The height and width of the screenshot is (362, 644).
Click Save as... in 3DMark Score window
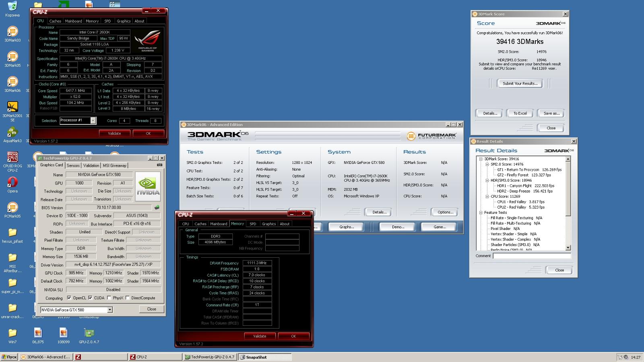click(x=551, y=113)
